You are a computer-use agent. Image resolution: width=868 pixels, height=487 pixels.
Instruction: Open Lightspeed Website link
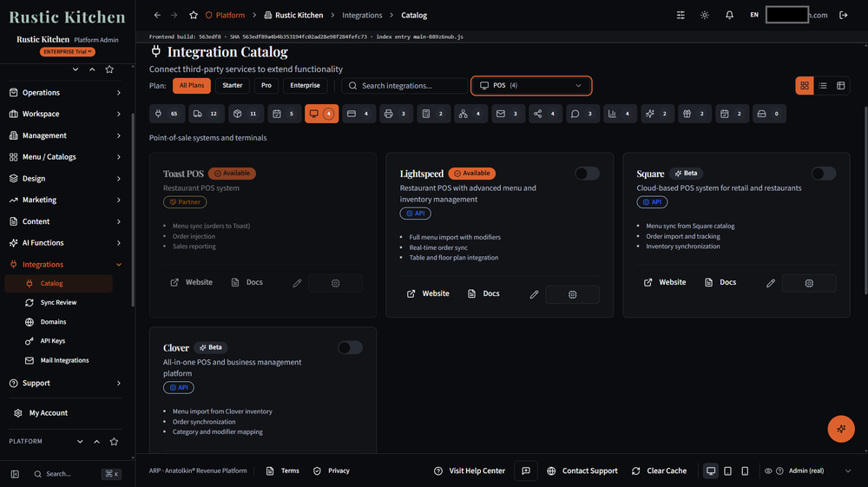(428, 294)
